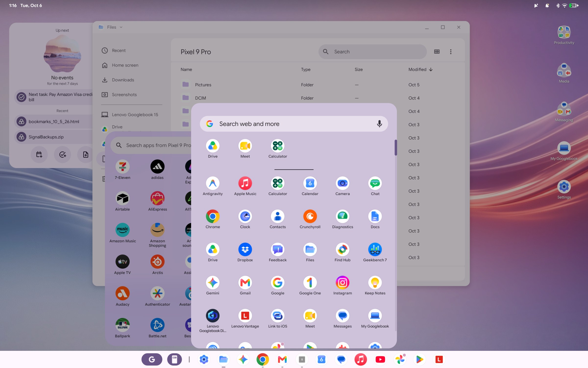Open the Pictures folder row
Image resolution: width=588 pixels, height=368 pixels.
318,85
